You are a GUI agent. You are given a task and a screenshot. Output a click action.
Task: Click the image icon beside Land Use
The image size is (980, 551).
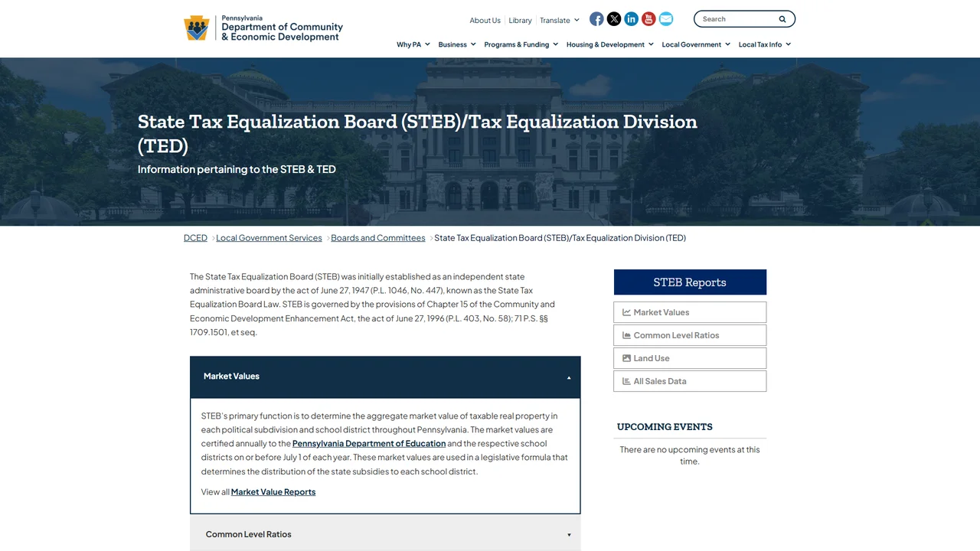click(626, 358)
